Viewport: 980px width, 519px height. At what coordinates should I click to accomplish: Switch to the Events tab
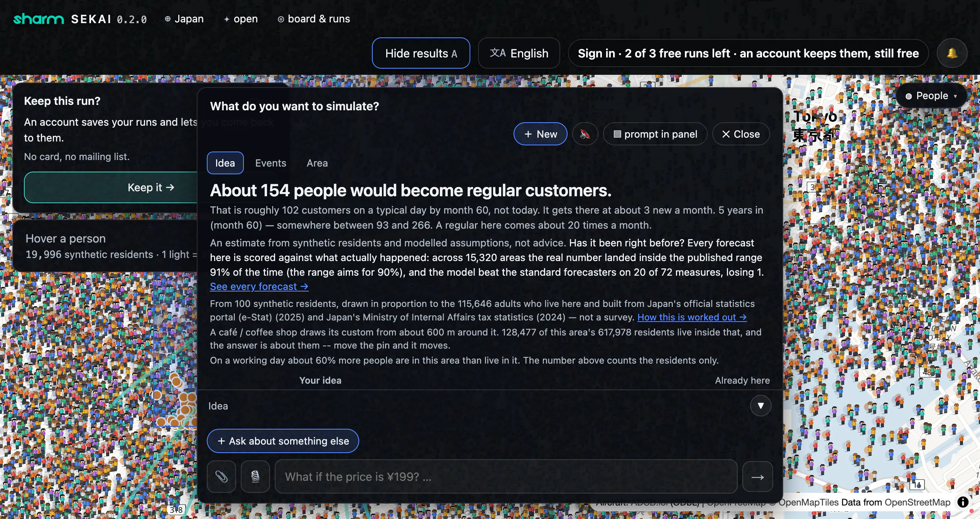point(270,163)
